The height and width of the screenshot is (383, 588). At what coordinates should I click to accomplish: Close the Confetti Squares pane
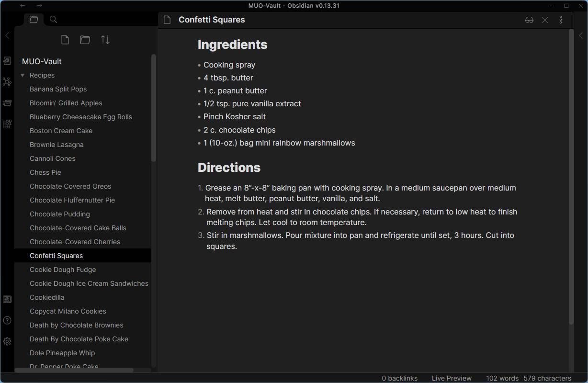tap(545, 20)
